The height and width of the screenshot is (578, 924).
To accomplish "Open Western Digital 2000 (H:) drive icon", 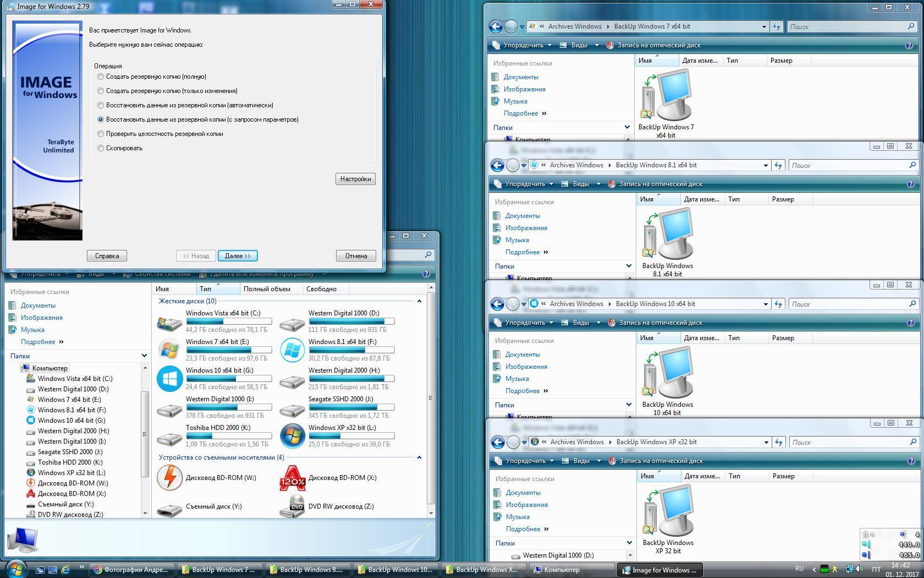I will (x=292, y=381).
